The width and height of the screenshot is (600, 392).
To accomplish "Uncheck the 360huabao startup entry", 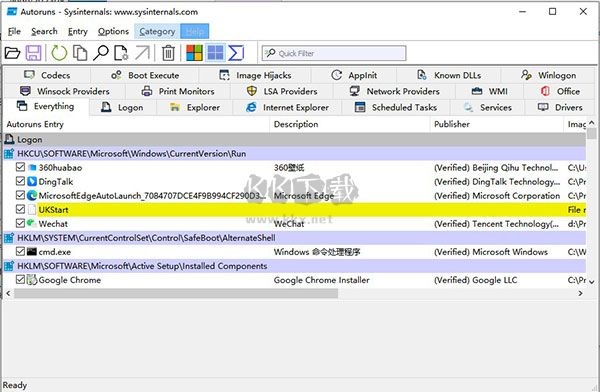I will (20, 167).
